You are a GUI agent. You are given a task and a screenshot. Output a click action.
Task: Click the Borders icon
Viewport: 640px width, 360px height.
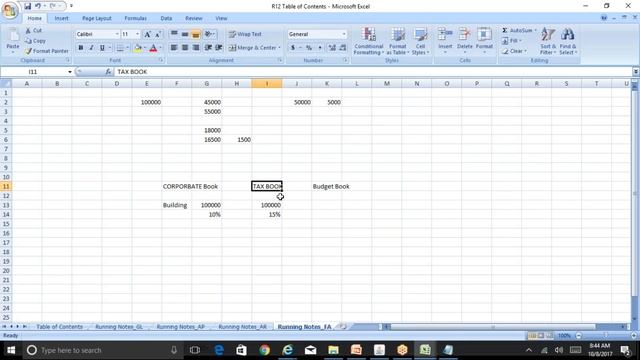(x=120, y=48)
